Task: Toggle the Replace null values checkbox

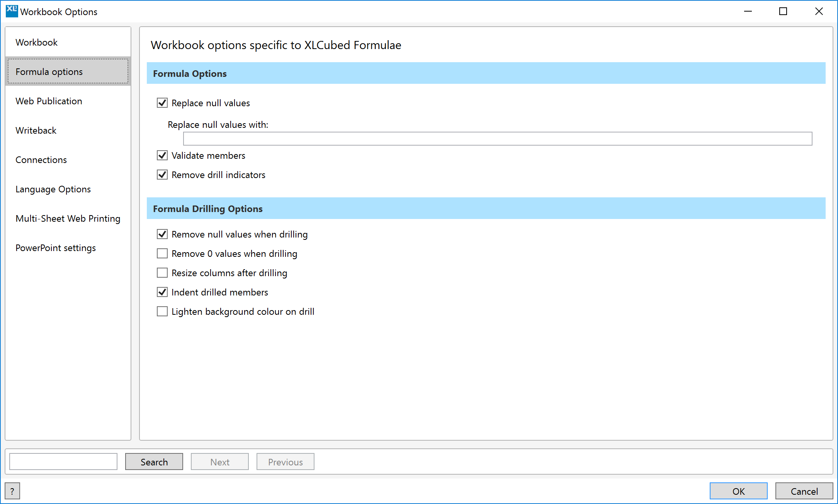Action: (162, 103)
